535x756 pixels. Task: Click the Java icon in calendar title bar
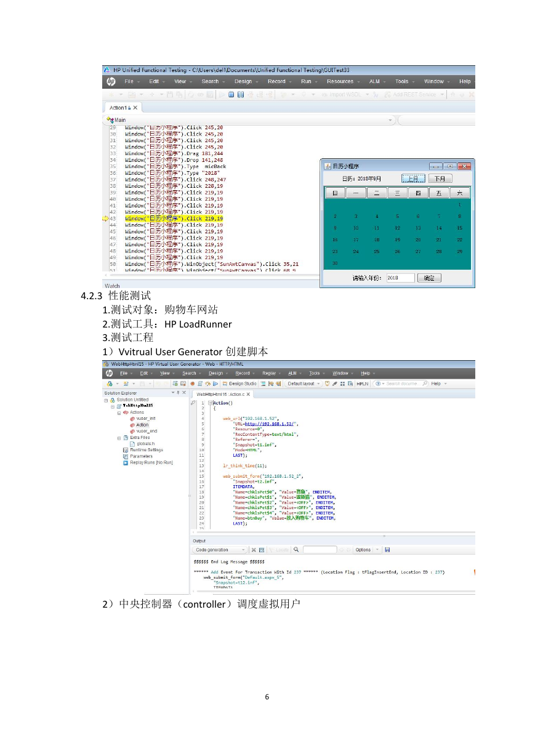tap(327, 166)
